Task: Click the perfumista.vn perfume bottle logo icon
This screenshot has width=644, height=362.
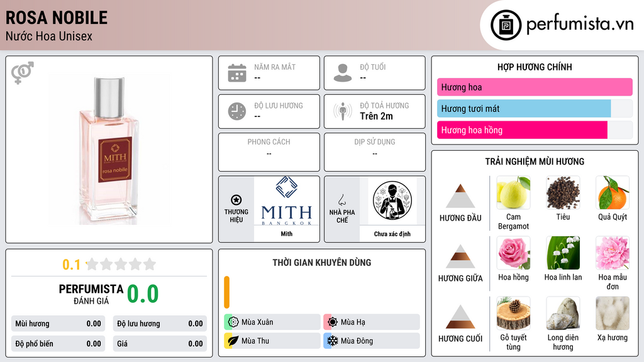Action: click(x=506, y=25)
